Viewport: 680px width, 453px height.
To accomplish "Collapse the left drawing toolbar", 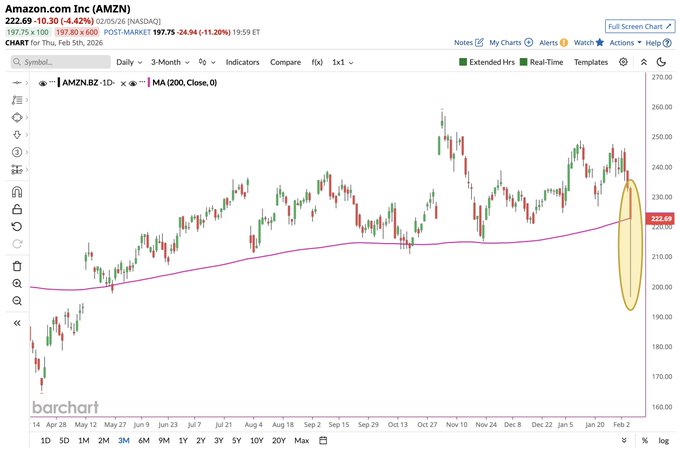I will 17,323.
